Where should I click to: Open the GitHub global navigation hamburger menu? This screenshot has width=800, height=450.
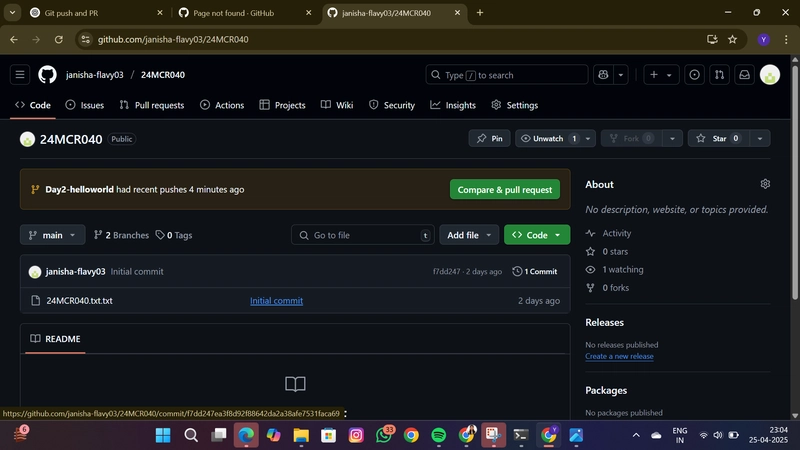tap(20, 75)
